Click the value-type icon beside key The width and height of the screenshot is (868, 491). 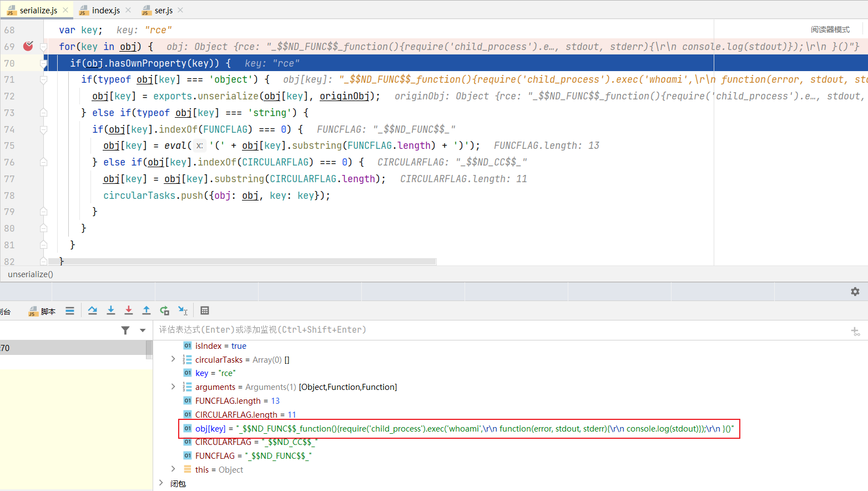click(x=188, y=373)
